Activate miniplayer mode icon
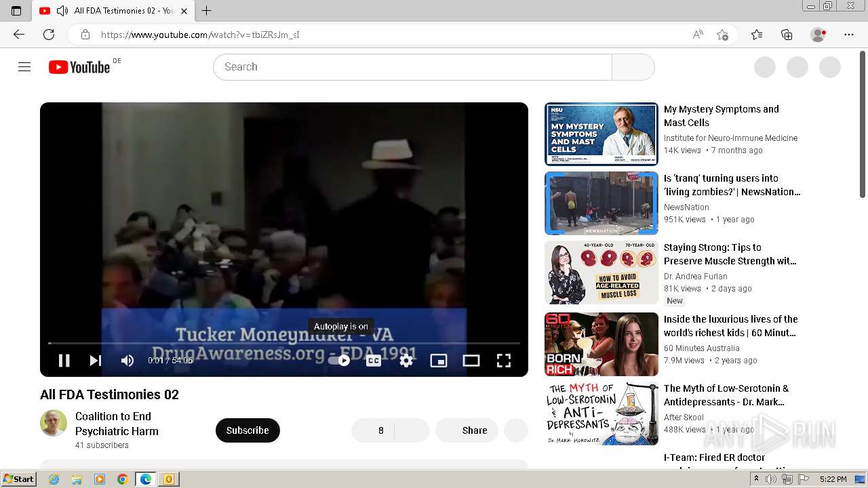 pyautogui.click(x=439, y=361)
